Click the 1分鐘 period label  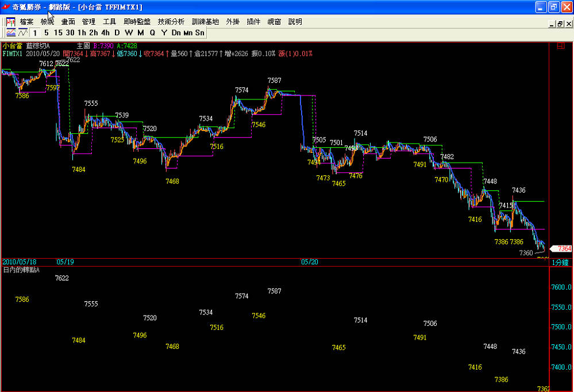click(561, 262)
